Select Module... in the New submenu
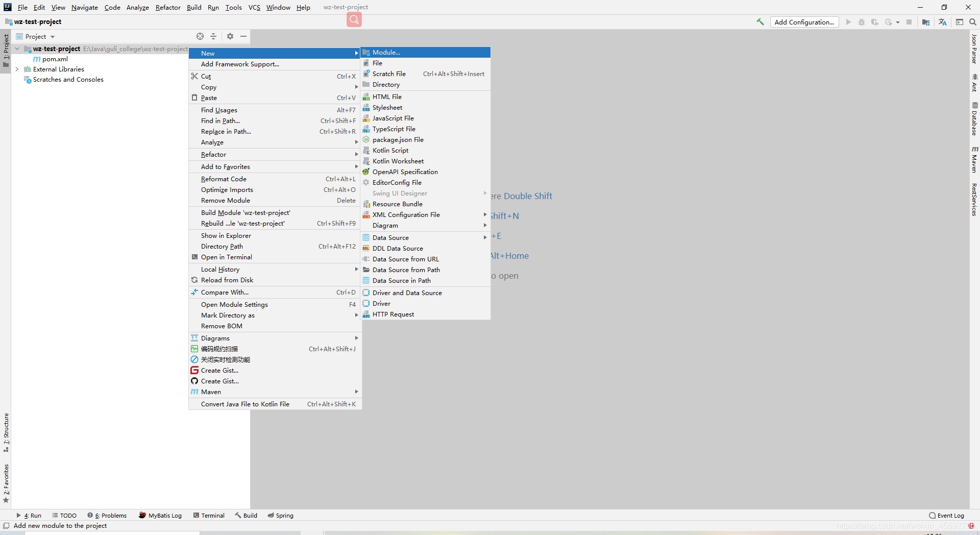980x535 pixels. 426,53
